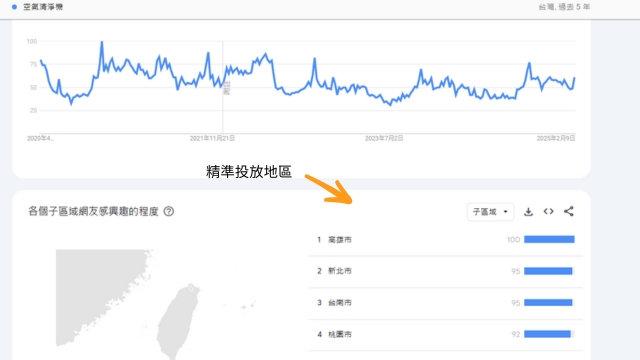Image resolution: width=640 pixels, height=360 pixels.
Task: Open help tooltip beside 各個子區域網友感興趣的程度
Action: pyautogui.click(x=169, y=211)
